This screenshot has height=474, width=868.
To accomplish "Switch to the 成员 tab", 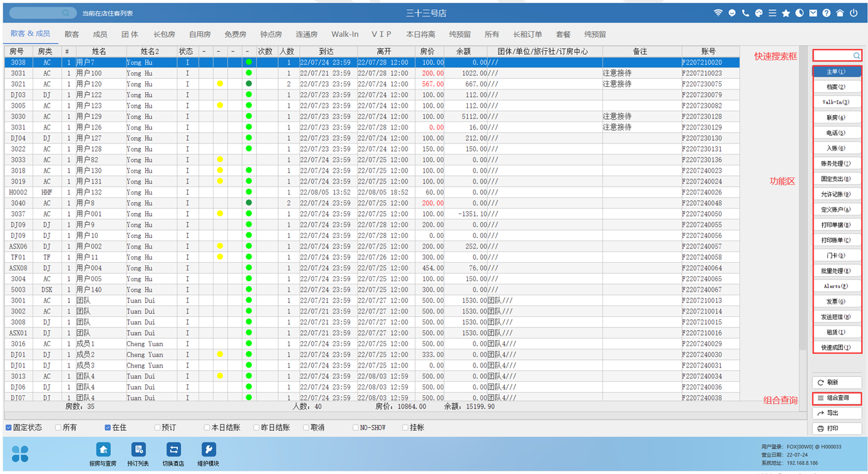I will tap(100, 34).
